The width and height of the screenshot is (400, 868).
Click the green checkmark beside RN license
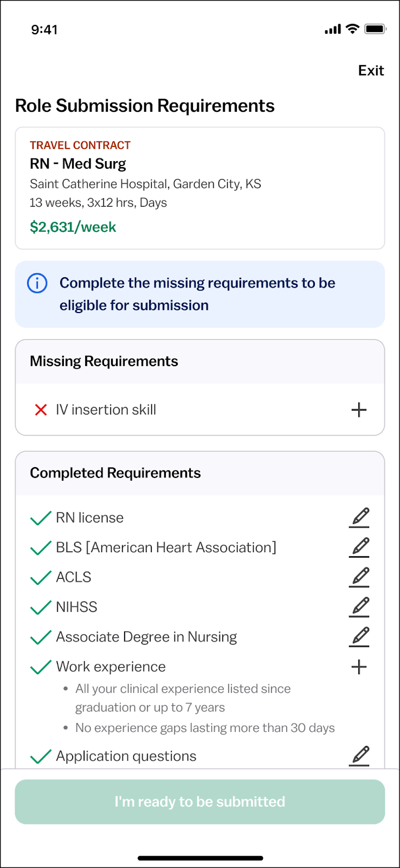pos(41,518)
